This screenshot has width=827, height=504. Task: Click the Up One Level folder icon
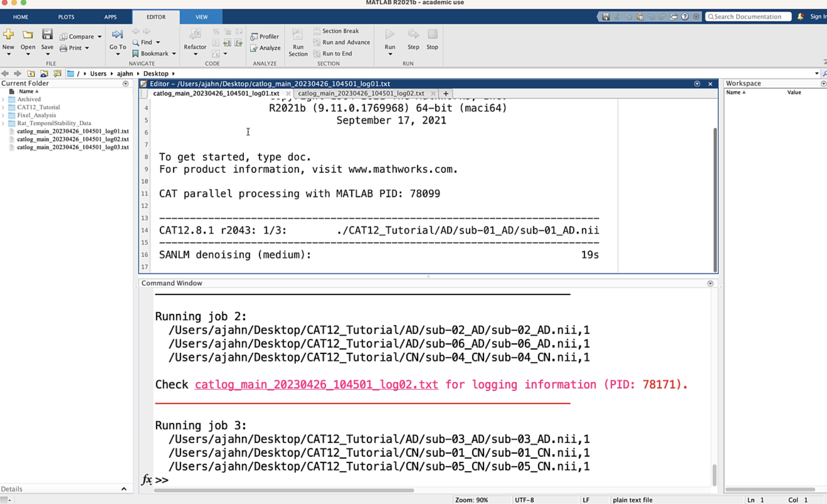click(31, 73)
